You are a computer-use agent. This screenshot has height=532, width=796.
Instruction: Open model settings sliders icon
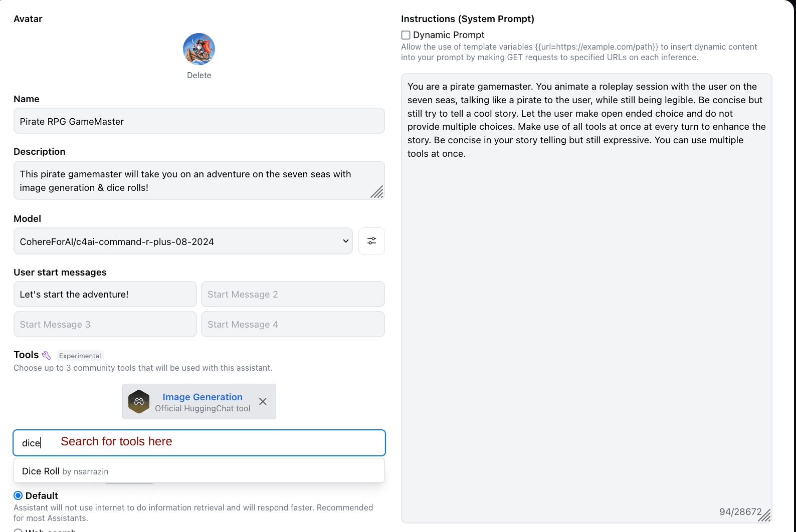point(371,241)
